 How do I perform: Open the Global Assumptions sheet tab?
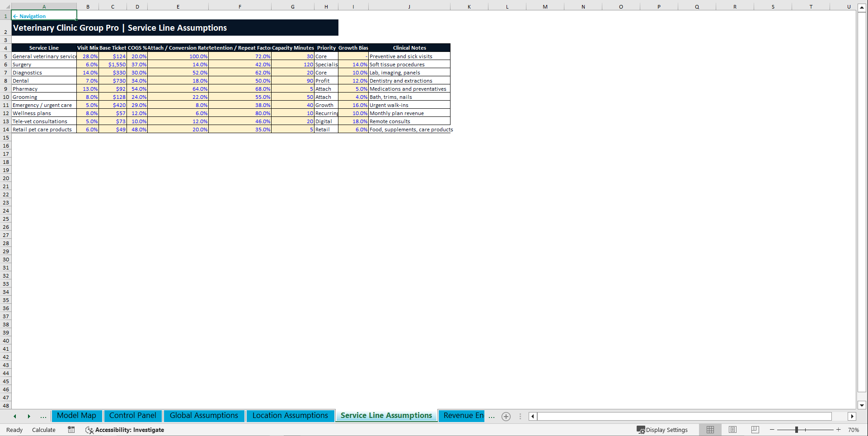click(x=204, y=416)
